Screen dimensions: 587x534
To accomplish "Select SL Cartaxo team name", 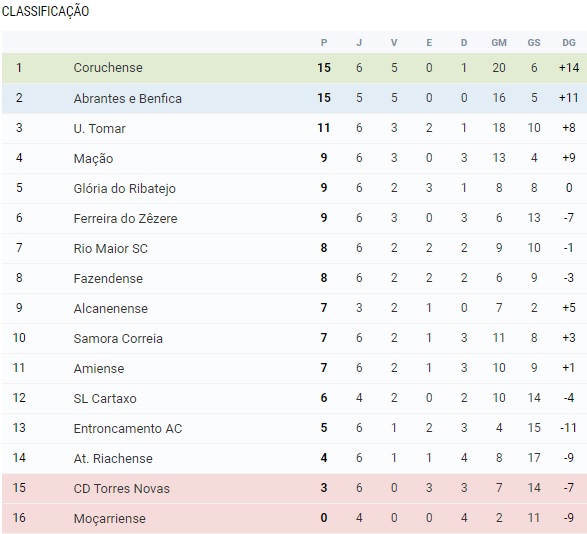I will click(x=105, y=398).
